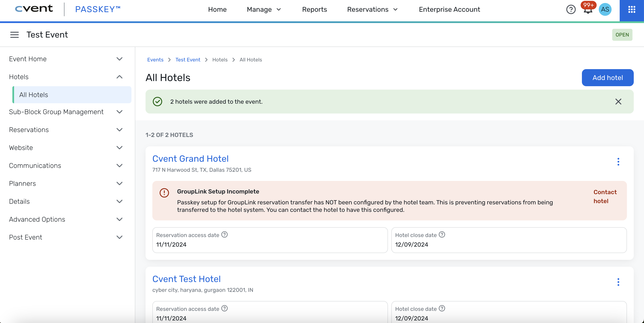Open Enterprise Account in top navigation
The height and width of the screenshot is (323, 644).
[x=449, y=10]
